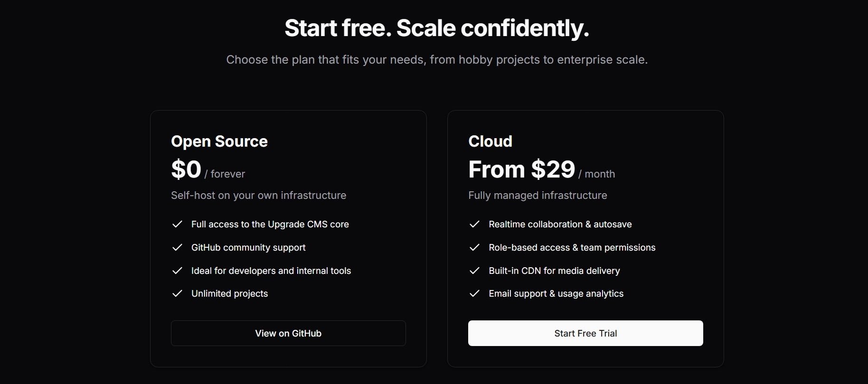The image size is (868, 384).
Task: Click the Self-host on your own infrastructure description
Action: (258, 196)
